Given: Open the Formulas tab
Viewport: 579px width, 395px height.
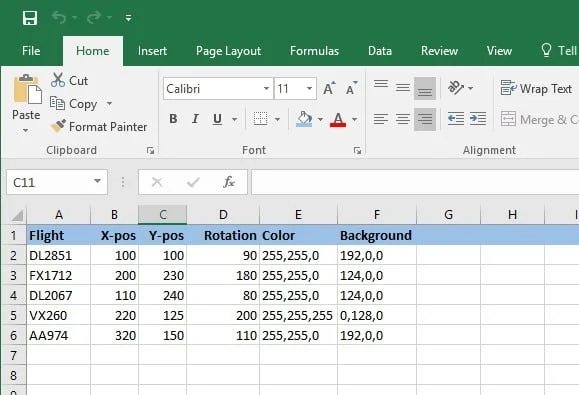Looking at the screenshot, I should [314, 51].
